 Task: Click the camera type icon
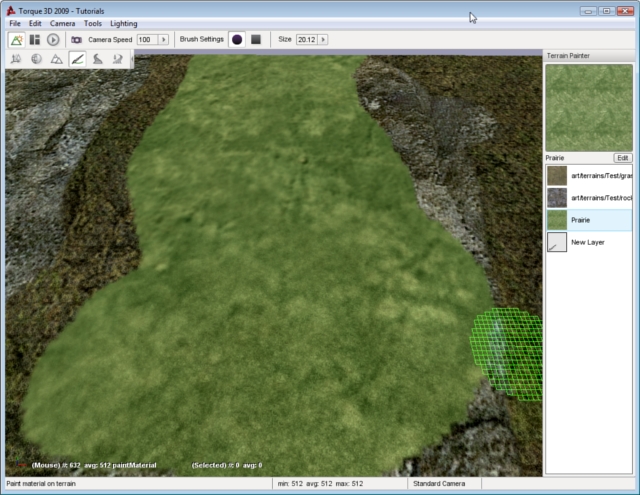(76, 39)
